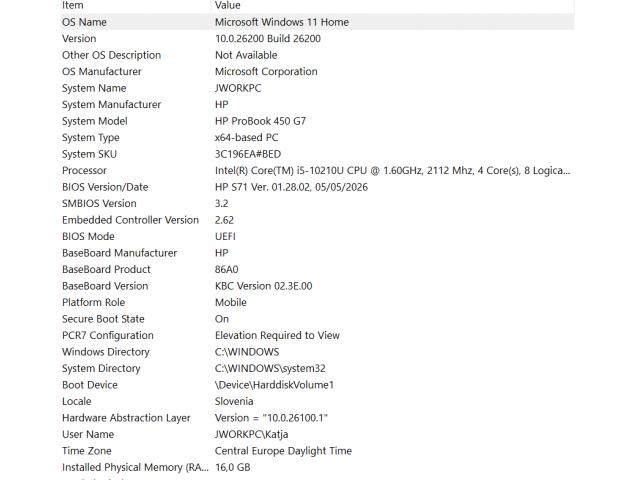Select System Name label
The width and height of the screenshot is (640, 480).
coord(94,88)
